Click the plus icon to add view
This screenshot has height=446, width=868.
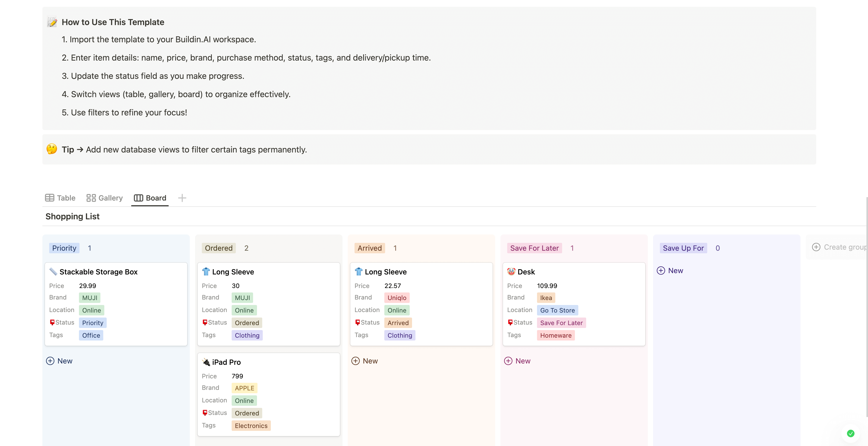click(x=182, y=198)
